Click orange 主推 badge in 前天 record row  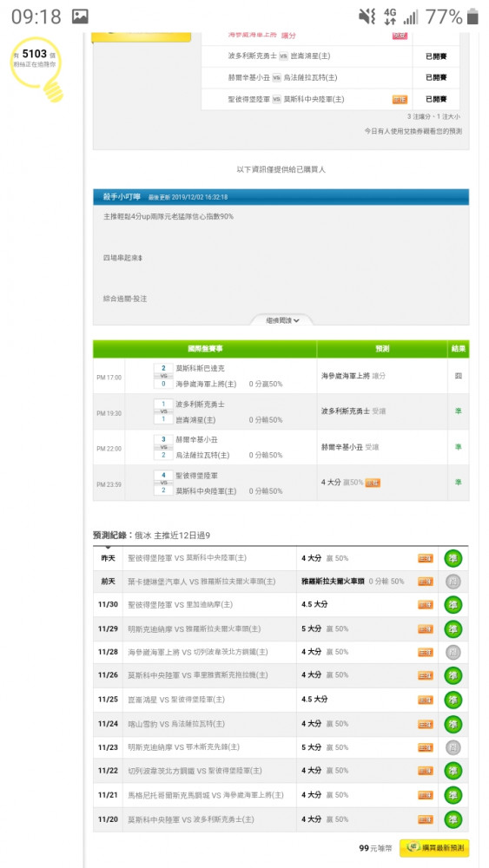click(x=426, y=582)
